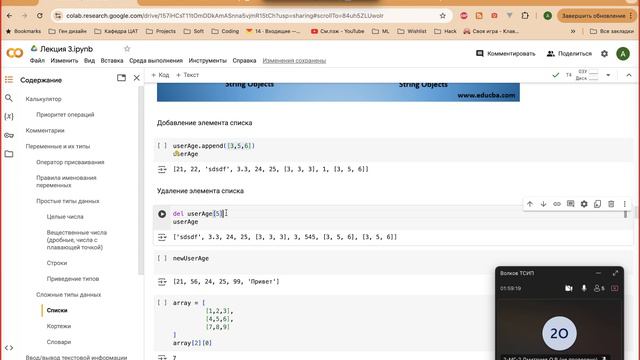
Task: Open cell editor settings gear
Action: (x=584, y=204)
